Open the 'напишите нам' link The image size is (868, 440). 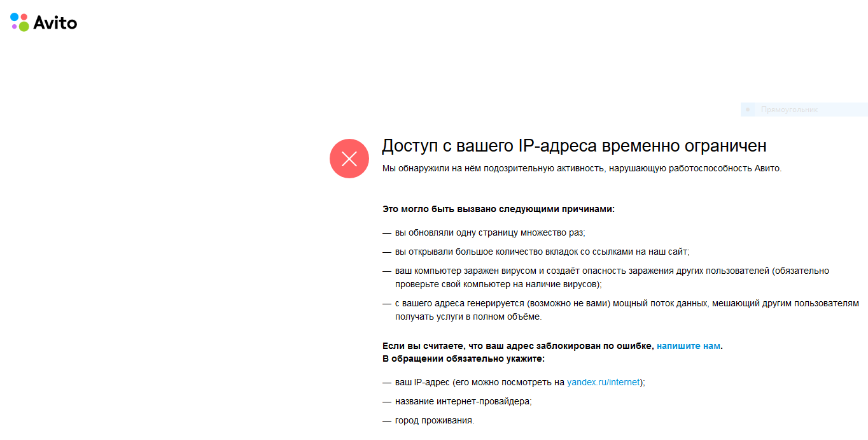coord(689,346)
